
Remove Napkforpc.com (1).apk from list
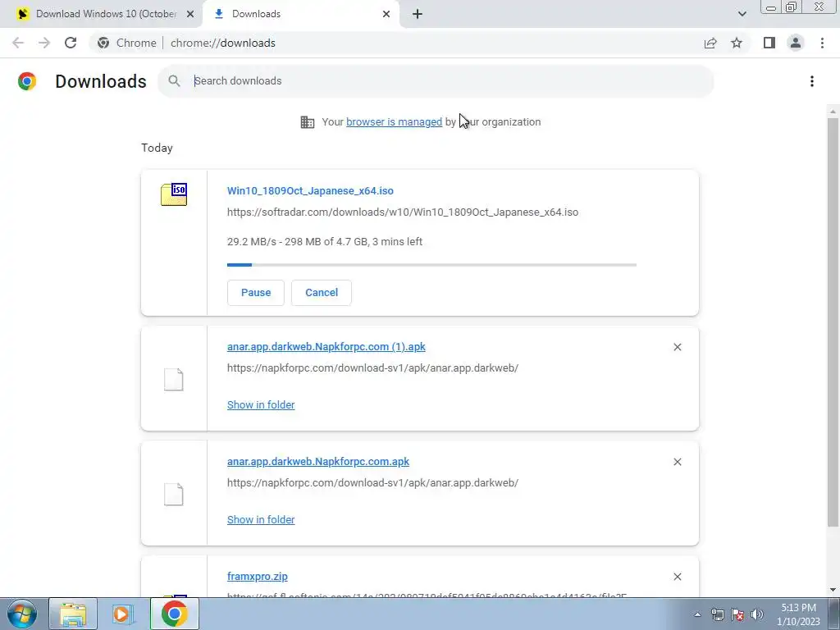click(677, 347)
